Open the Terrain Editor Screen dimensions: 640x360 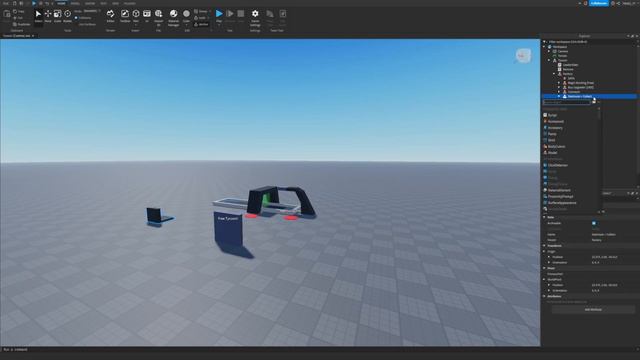110,16
